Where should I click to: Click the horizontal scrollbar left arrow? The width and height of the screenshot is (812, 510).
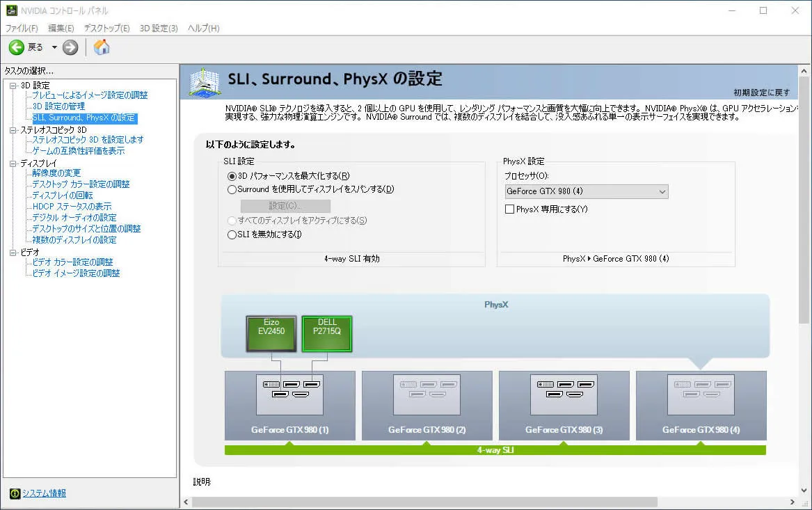click(x=186, y=502)
